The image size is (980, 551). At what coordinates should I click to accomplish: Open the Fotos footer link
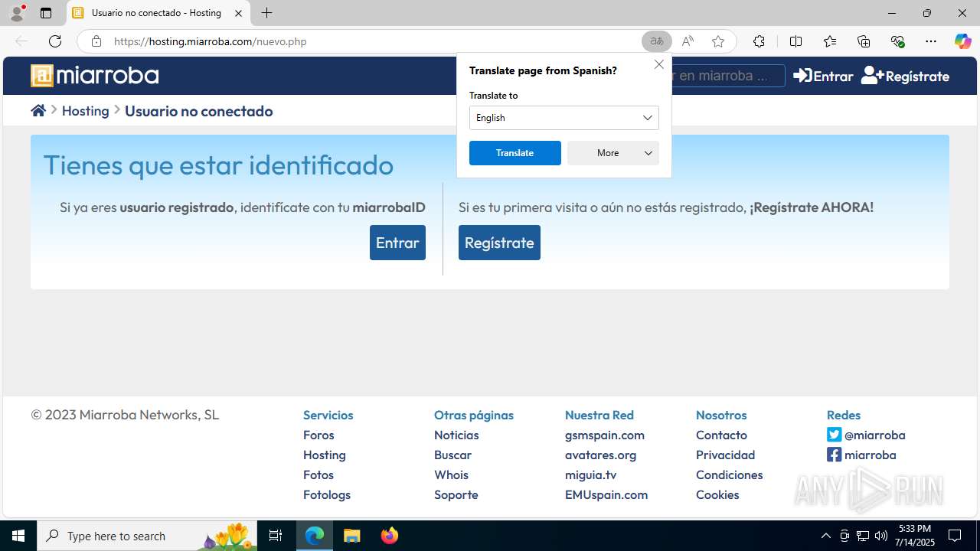(318, 474)
